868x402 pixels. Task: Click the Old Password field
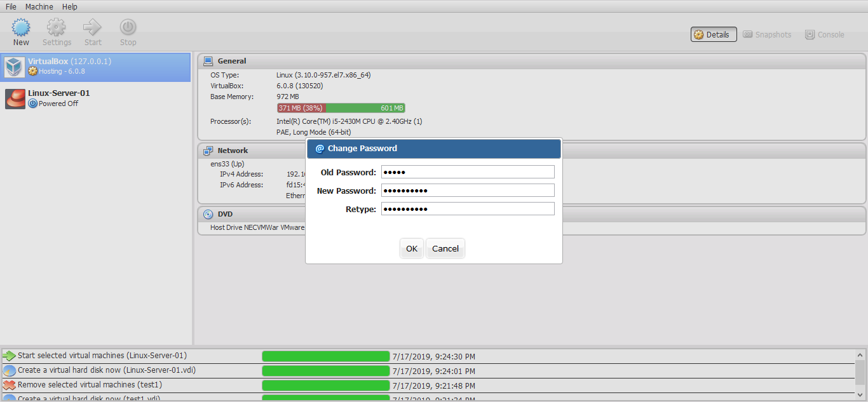click(468, 172)
